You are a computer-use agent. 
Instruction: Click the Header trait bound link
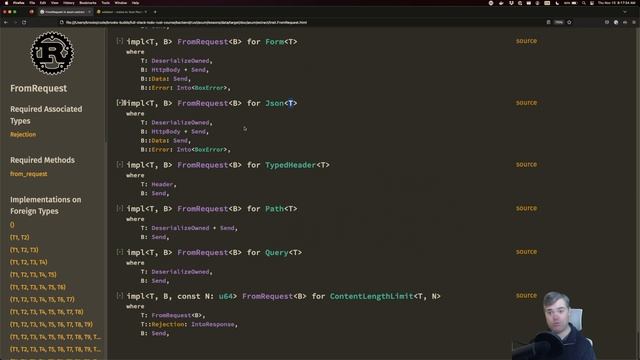click(x=162, y=184)
